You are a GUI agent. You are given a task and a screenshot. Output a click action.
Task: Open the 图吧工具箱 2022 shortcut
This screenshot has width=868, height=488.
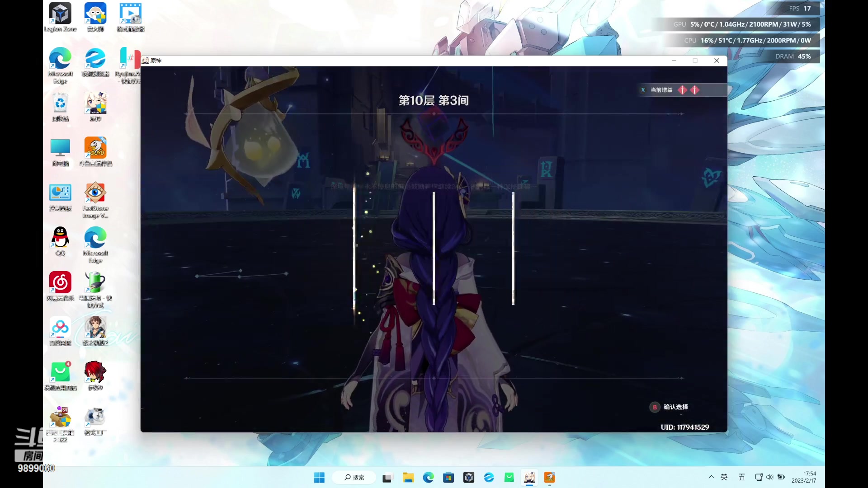[60, 425]
